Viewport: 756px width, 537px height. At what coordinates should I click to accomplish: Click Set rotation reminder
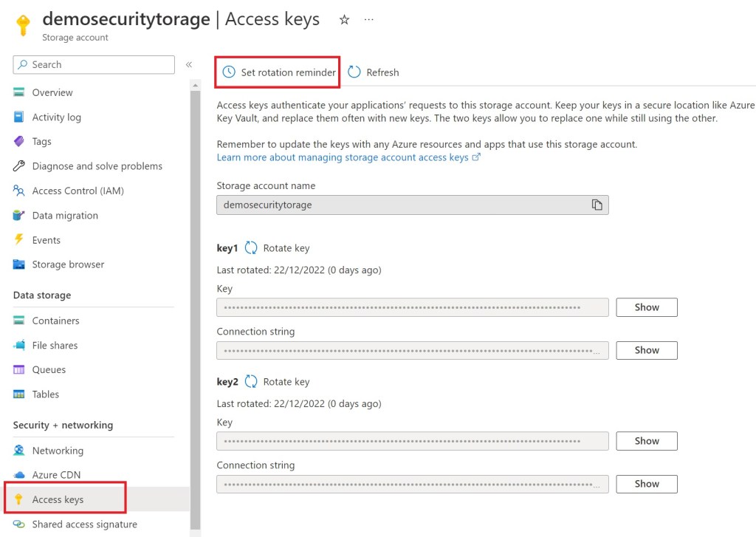pos(280,72)
